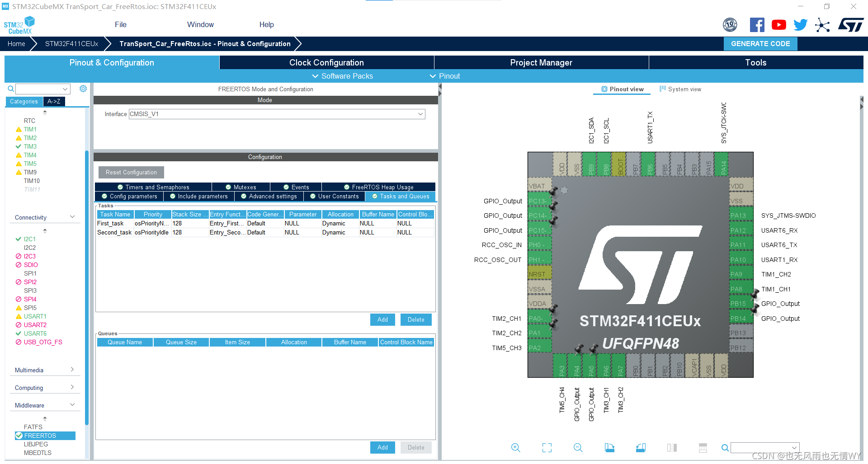The width and height of the screenshot is (868, 464).
Task: Switch to the Clock Configuration tab
Action: 326,62
